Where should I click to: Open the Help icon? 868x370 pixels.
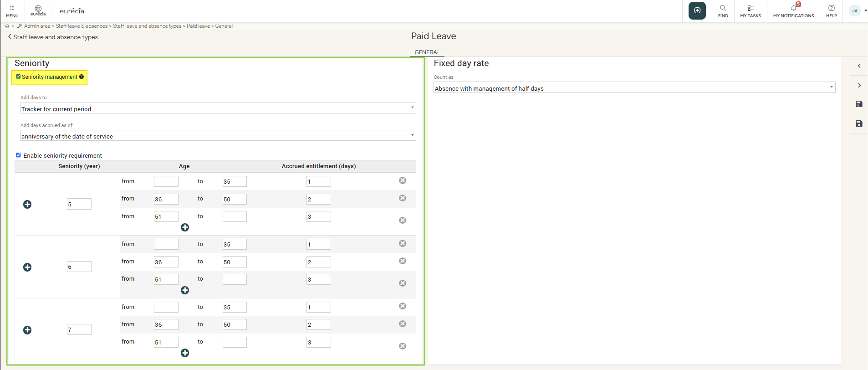[831, 10]
